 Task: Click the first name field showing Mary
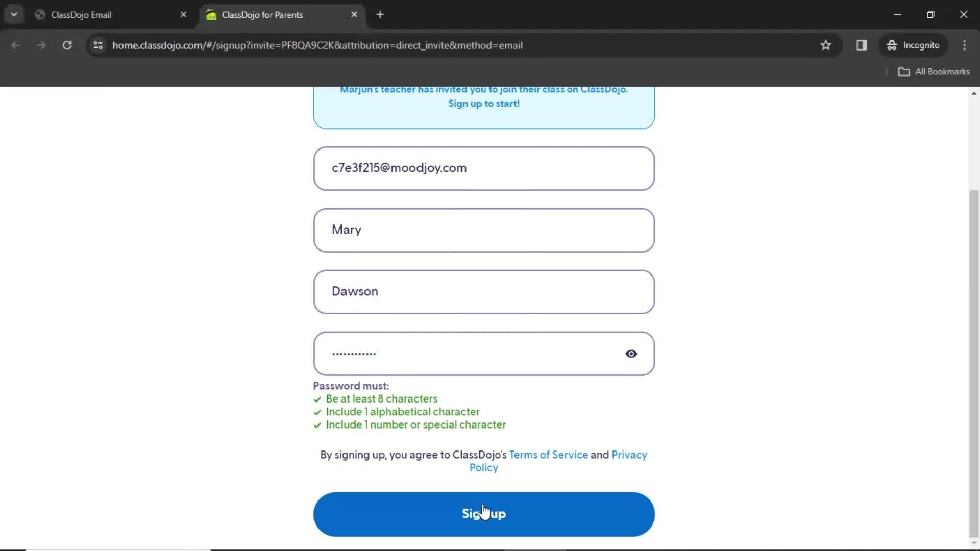483,230
